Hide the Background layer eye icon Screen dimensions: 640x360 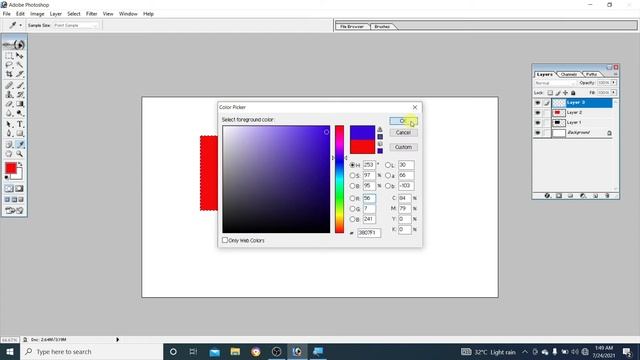point(538,133)
